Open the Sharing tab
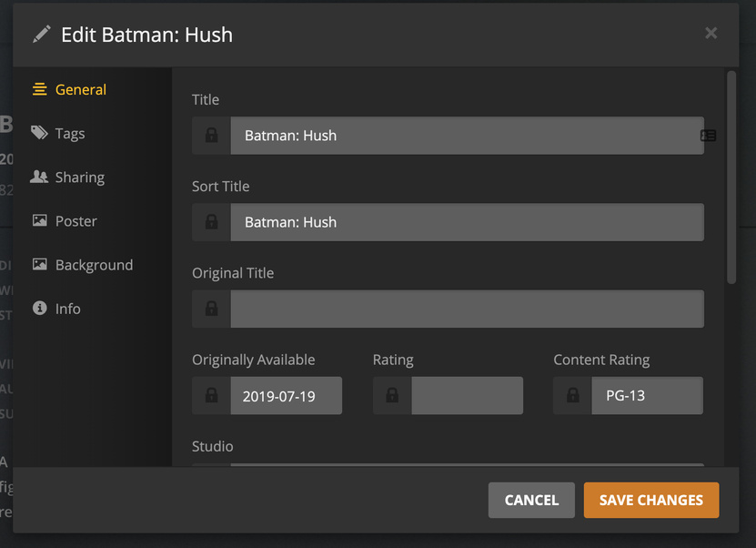756x548 pixels. (80, 178)
